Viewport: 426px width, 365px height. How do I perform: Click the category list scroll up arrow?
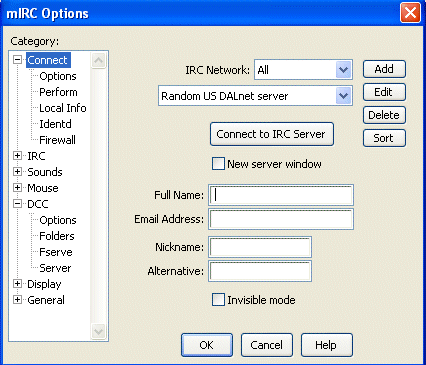(x=98, y=60)
